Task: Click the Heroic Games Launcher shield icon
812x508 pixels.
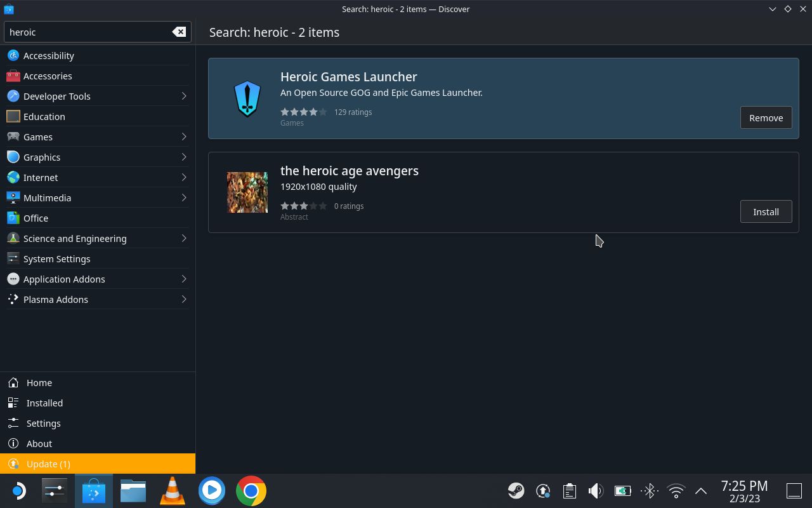Action: [x=247, y=98]
